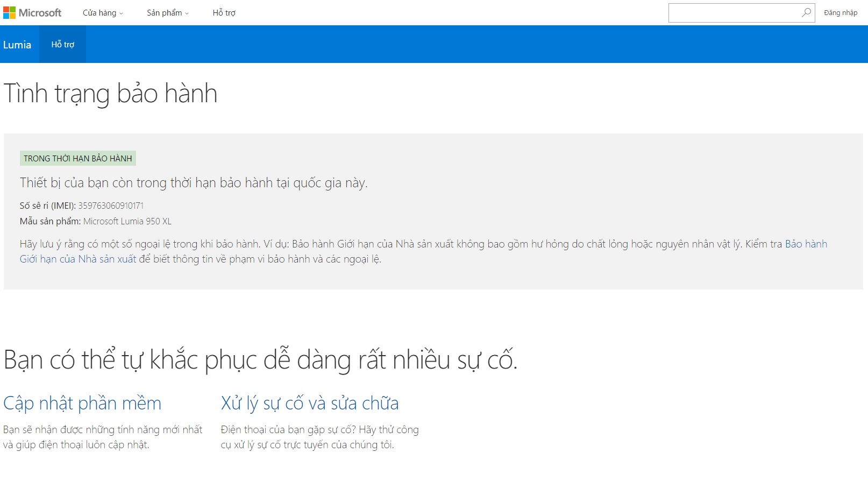868x495 pixels.
Task: Open Xử lý sự cố và sửa chữa link
Action: (310, 403)
